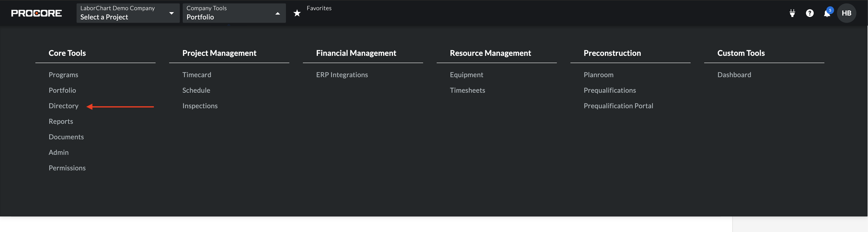Select Equipment under Resource Management

tap(466, 75)
